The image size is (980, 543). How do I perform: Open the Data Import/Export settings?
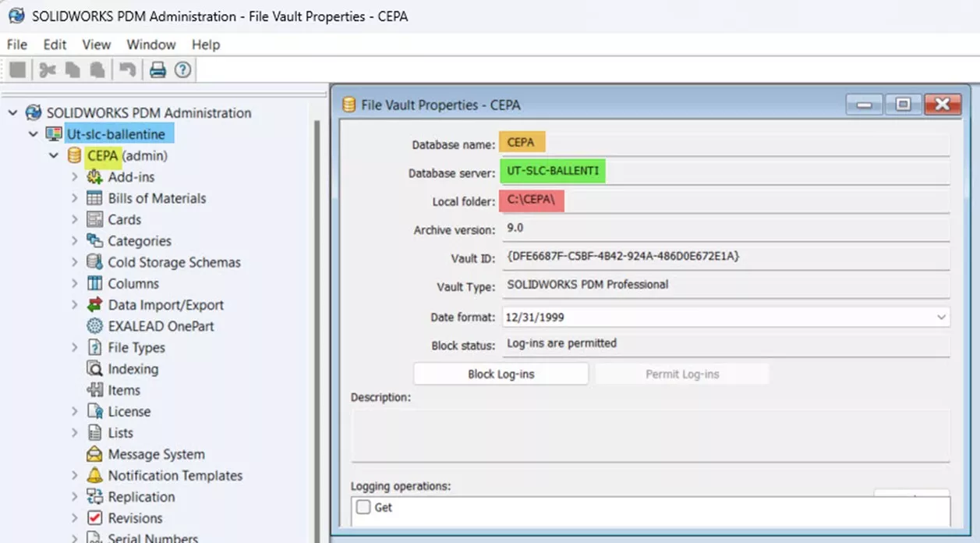click(164, 304)
